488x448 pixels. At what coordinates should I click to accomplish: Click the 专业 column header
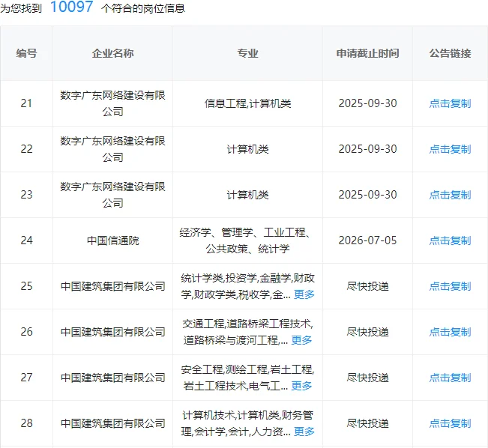247,53
